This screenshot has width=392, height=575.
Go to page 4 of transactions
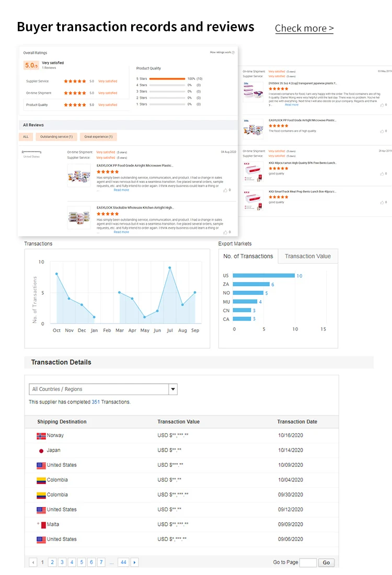point(72,562)
